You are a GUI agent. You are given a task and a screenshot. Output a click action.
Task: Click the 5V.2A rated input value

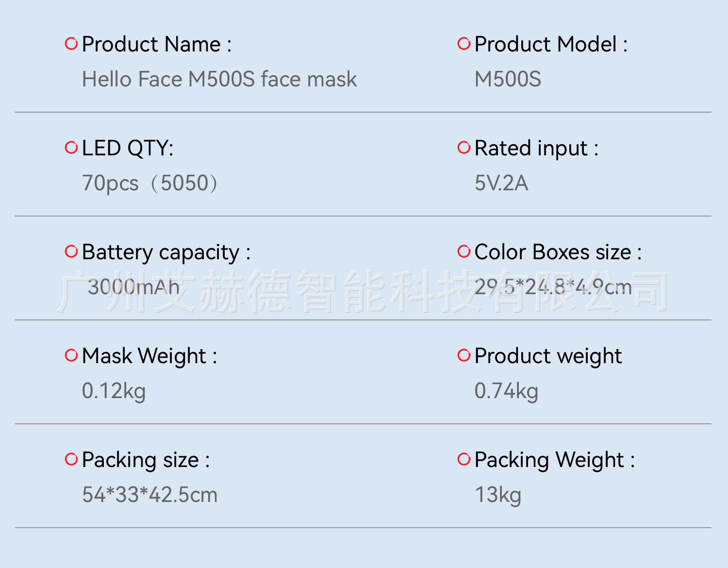tap(501, 183)
